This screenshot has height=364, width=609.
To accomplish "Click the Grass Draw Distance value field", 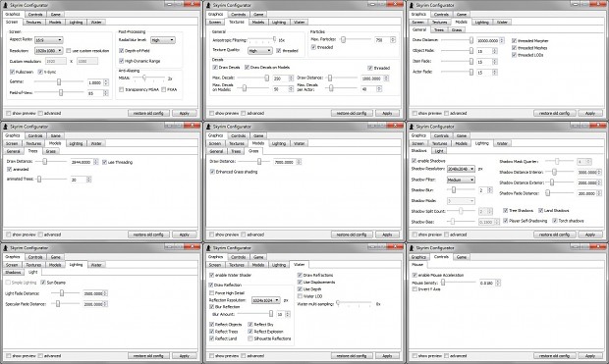I will click(285, 162).
